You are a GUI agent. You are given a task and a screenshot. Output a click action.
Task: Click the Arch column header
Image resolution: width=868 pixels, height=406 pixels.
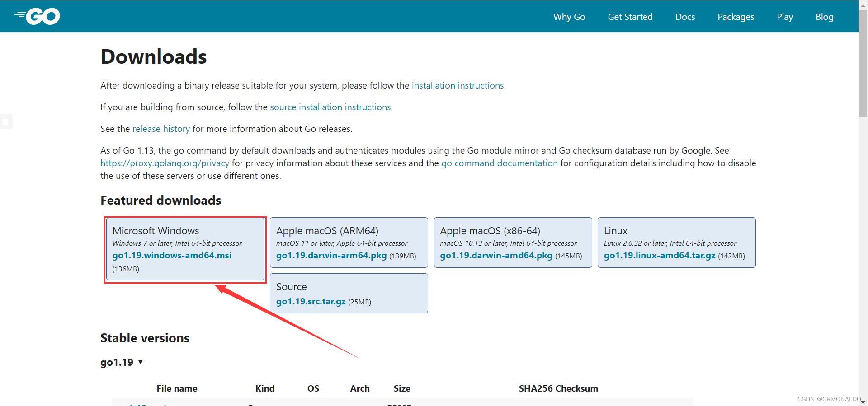[360, 388]
